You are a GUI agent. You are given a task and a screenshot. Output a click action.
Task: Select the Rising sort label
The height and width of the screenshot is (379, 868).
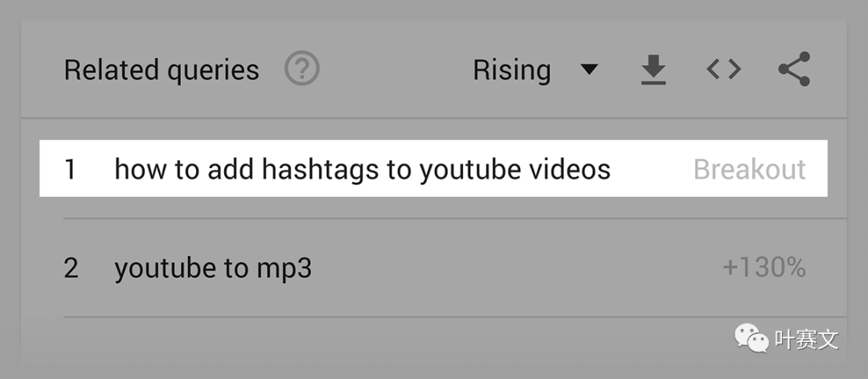pyautogui.click(x=511, y=70)
